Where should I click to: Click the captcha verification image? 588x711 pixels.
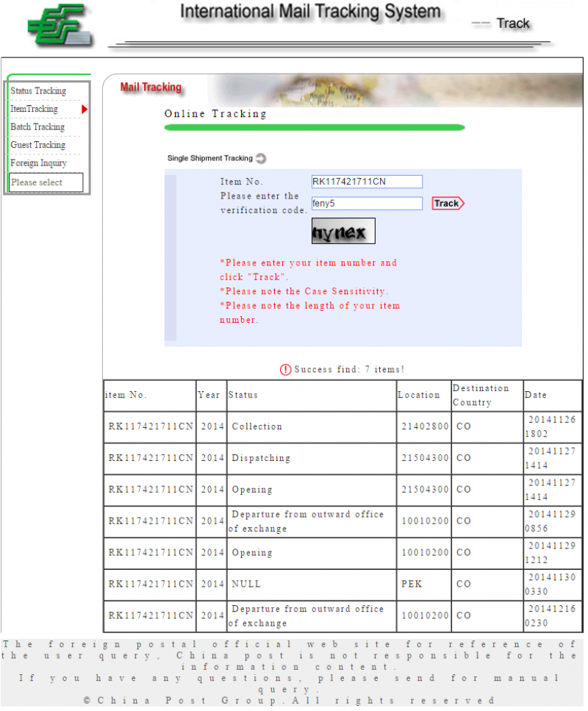(x=343, y=231)
